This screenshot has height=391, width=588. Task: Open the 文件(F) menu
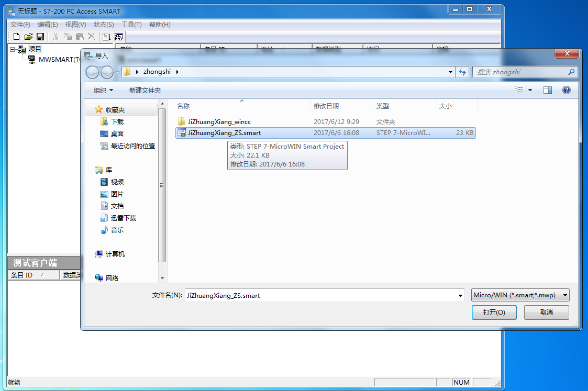[x=20, y=25]
